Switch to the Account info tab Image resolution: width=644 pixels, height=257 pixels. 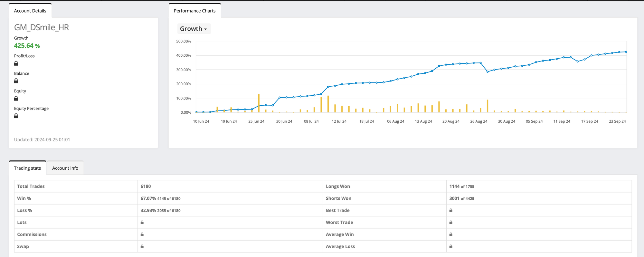(65, 168)
